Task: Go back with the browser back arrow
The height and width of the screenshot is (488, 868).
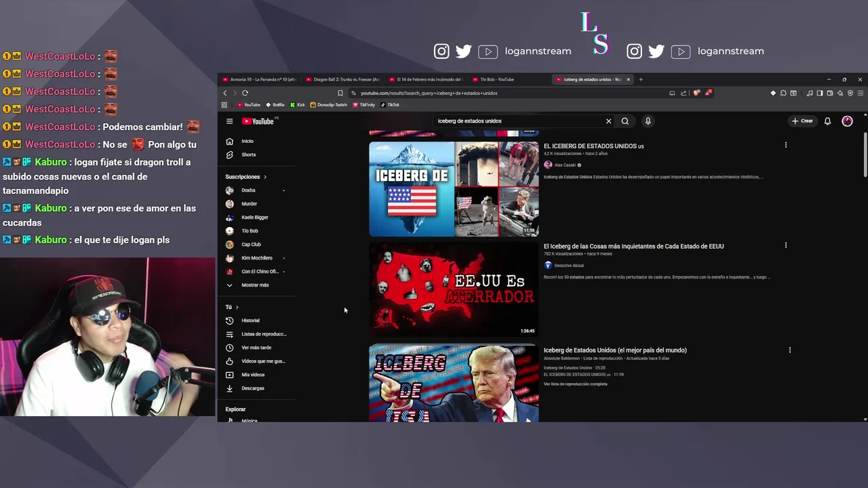Action: (x=225, y=93)
